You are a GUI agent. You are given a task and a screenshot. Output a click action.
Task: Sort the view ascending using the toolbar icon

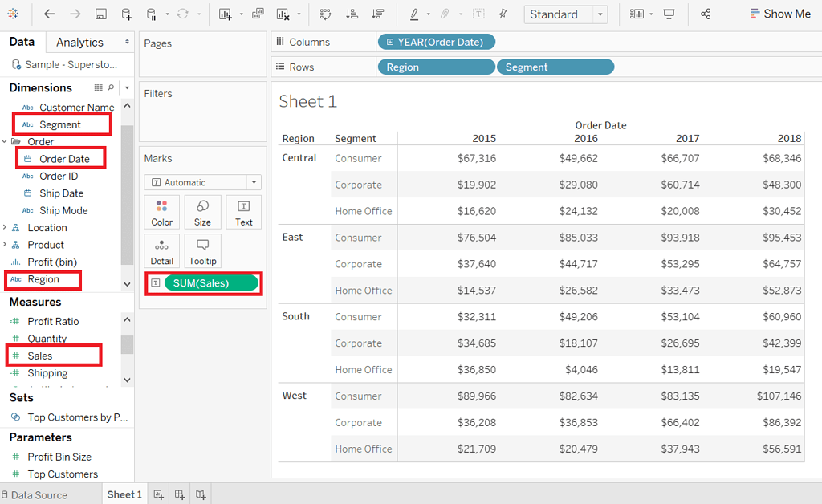coord(352,14)
